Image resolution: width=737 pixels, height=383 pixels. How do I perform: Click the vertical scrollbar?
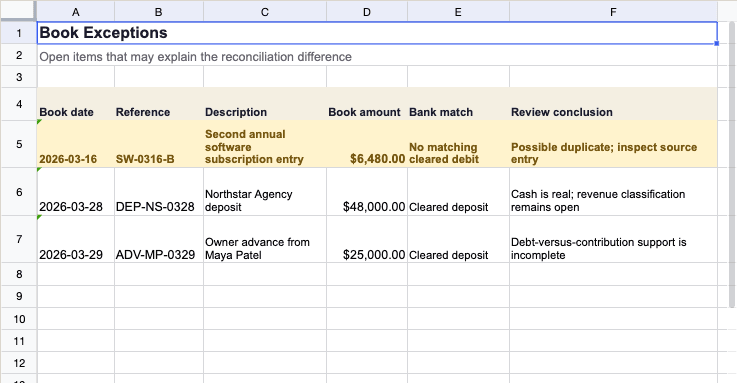pyautogui.click(x=731, y=164)
